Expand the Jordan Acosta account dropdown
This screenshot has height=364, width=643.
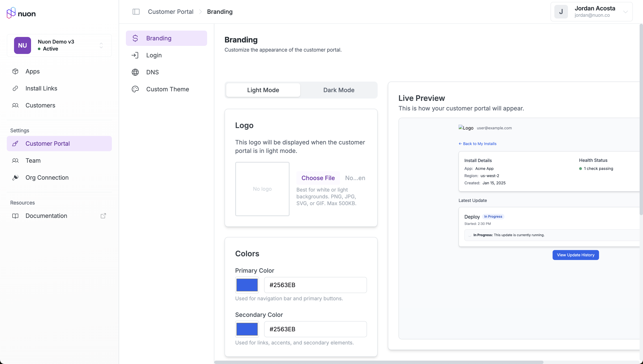tap(626, 11)
